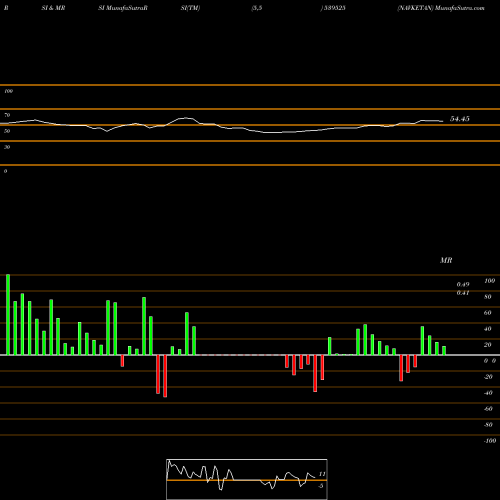The height and width of the screenshot is (500, 500).
Task: Click the 539525 stock code in the header
Action: [x=333, y=8]
